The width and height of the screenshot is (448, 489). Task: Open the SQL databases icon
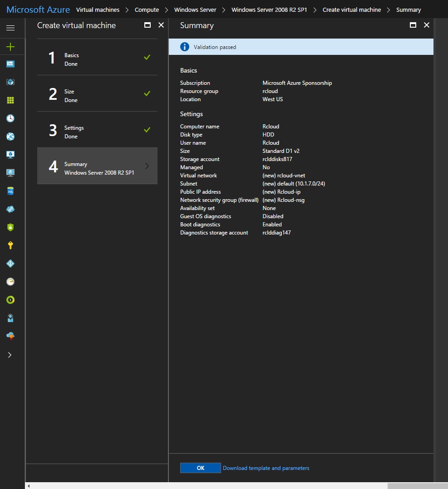(10, 191)
